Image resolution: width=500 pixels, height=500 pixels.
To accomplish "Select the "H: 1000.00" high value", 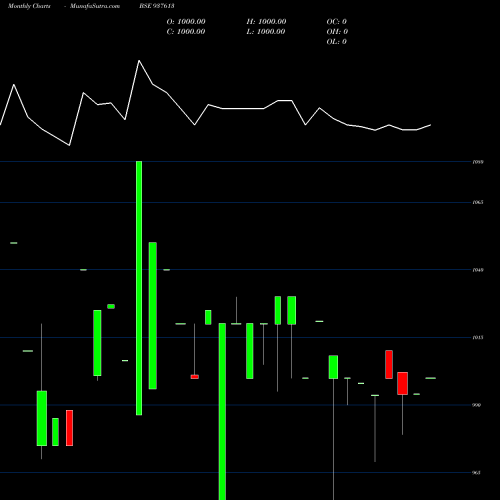I will click(266, 22).
